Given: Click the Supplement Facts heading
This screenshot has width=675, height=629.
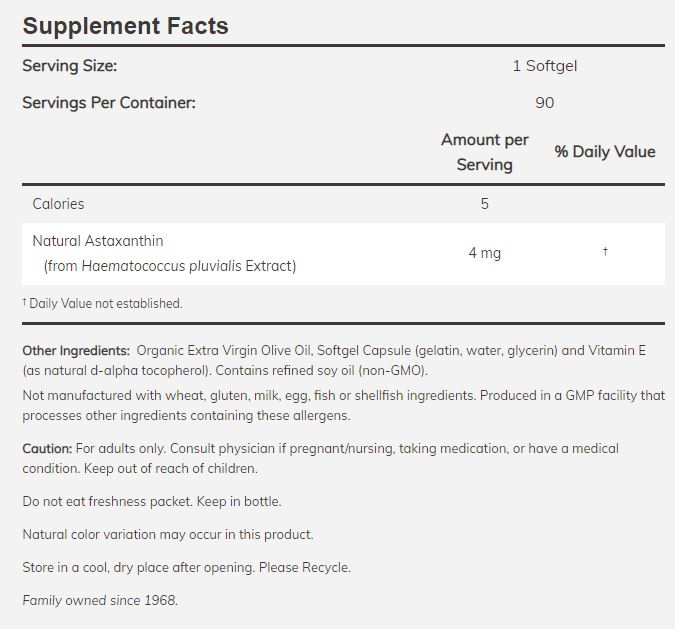Looking at the screenshot, I should [125, 26].
